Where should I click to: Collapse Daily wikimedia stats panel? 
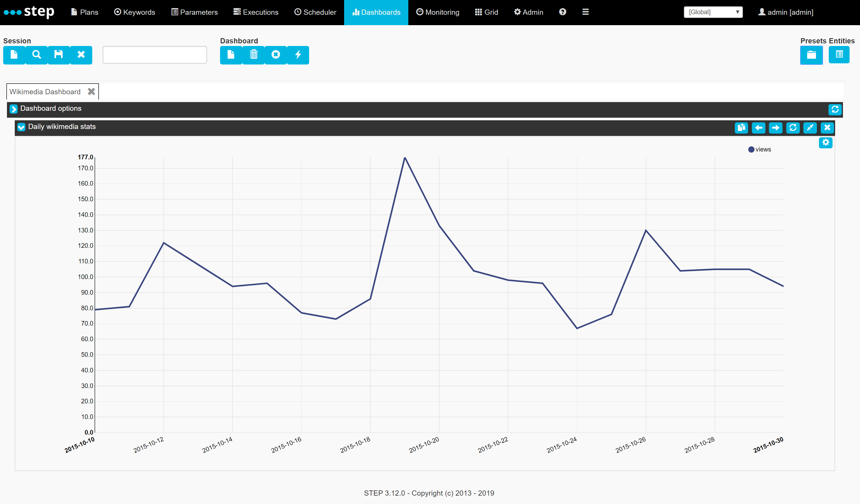coord(21,127)
